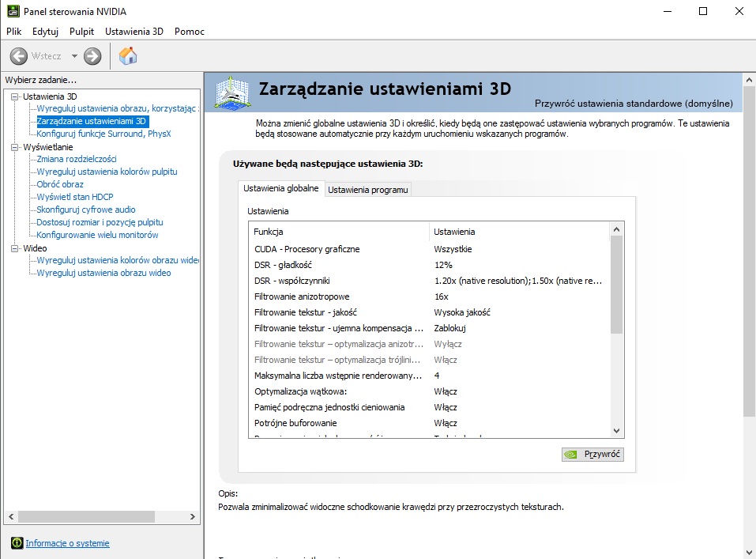Click the 3D settings header image icon
The image size is (756, 559).
[232, 92]
